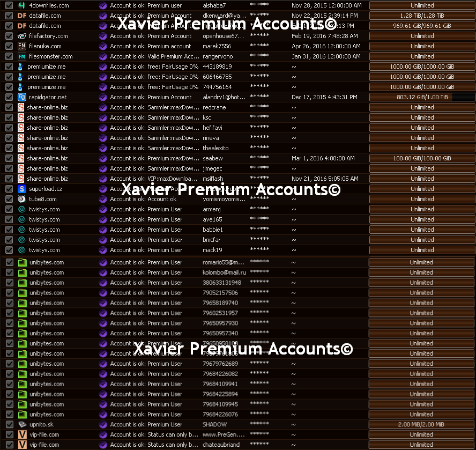Screen dimensions: 476x450
Task: Click premiumize.me icon for account 443189819
Action: click(x=20, y=67)
